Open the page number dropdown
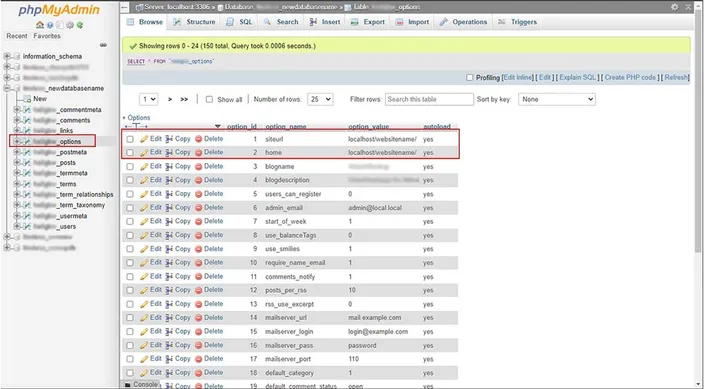Screen dimensions: 704x389 click(148, 99)
